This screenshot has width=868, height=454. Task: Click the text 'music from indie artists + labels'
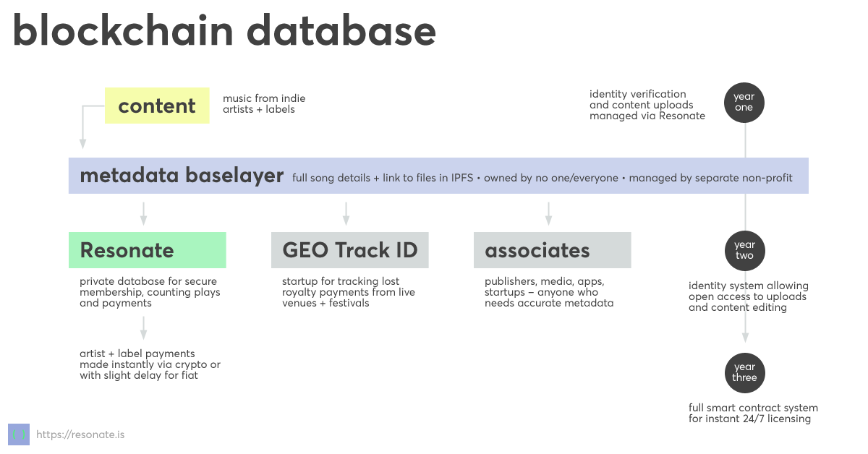pos(264,103)
